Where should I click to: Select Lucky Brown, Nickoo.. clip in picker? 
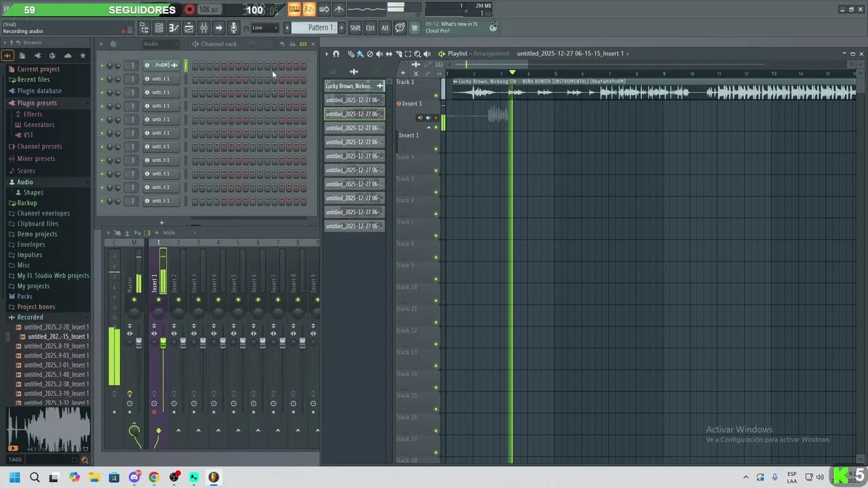(354, 86)
